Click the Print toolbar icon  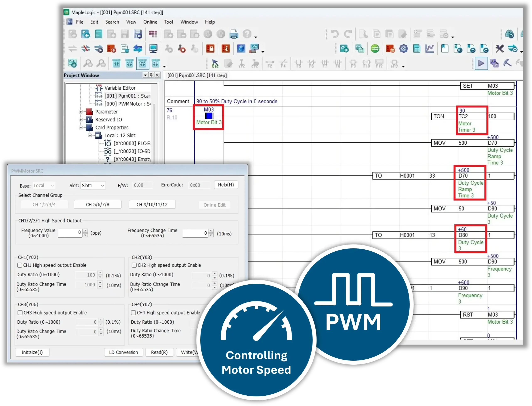233,34
